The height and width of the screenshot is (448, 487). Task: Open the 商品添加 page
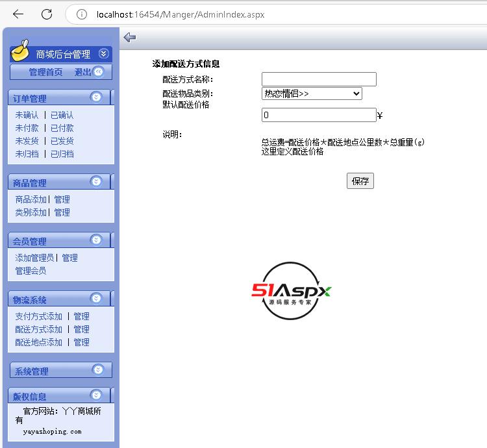pyautogui.click(x=31, y=199)
